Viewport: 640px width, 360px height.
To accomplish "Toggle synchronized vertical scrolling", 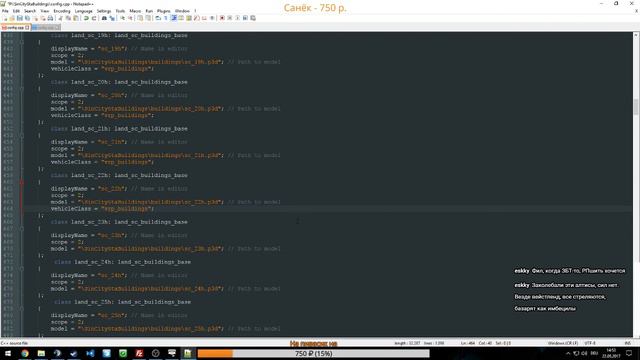I will [x=140, y=18].
